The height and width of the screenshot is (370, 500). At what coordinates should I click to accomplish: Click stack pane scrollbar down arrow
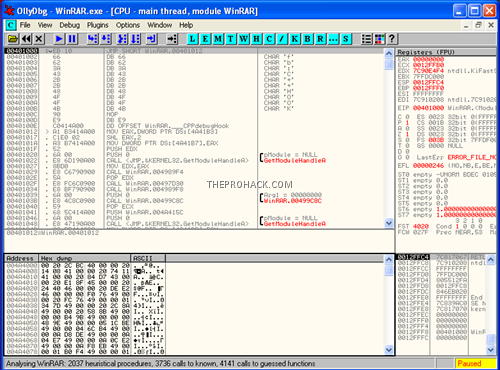[491, 350]
